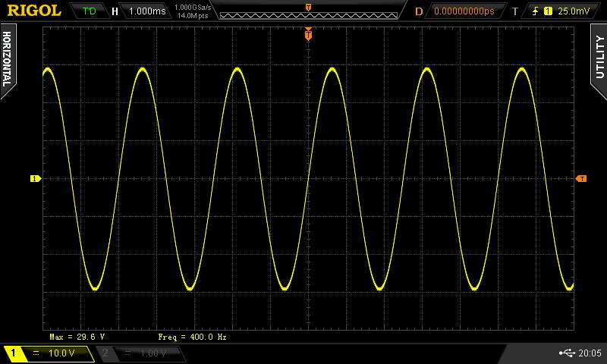
Task: Expand the UTILITY side panel
Action: pos(599,57)
